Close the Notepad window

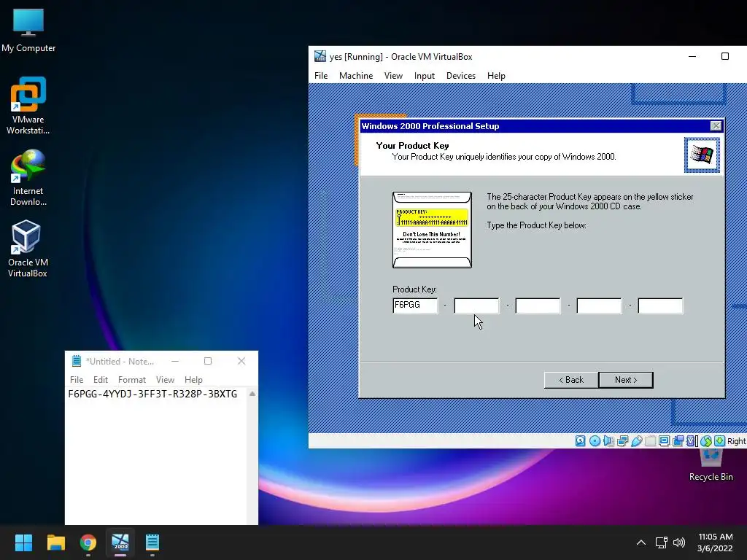click(241, 361)
